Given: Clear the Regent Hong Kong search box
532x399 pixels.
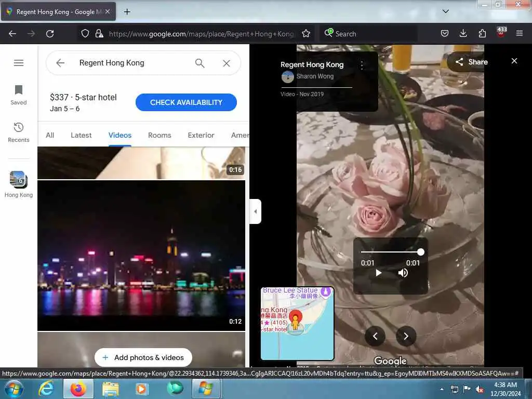Looking at the screenshot, I should (227, 63).
